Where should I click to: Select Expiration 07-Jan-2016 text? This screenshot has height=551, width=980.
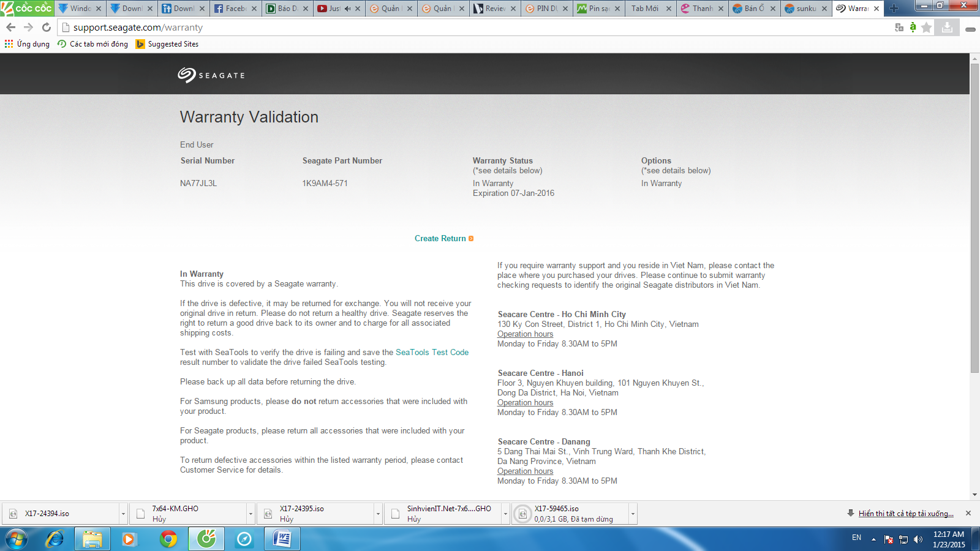point(513,193)
